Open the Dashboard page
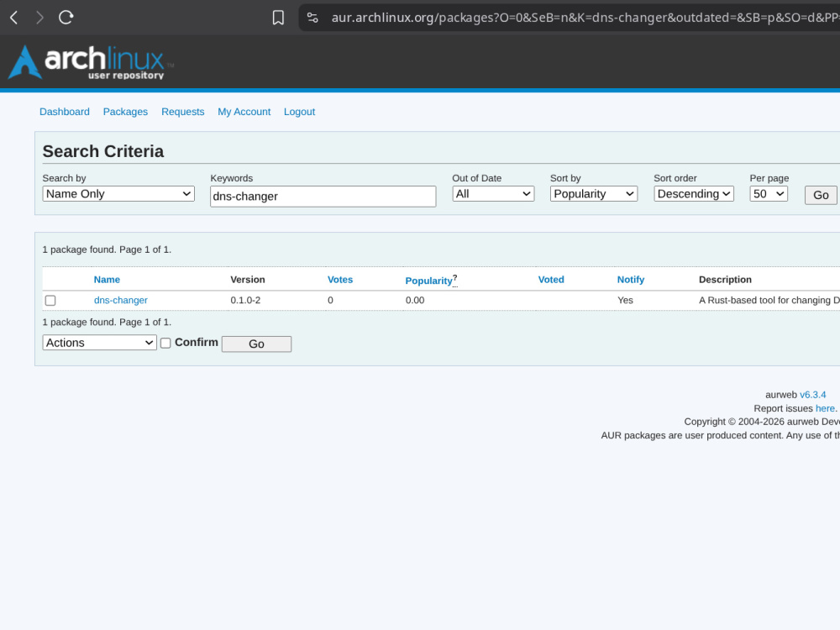Screen dimensions: 840x630 (x=65, y=112)
